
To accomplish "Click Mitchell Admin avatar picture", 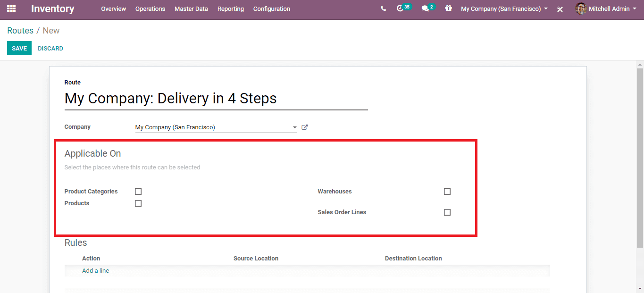I will 581,8.
